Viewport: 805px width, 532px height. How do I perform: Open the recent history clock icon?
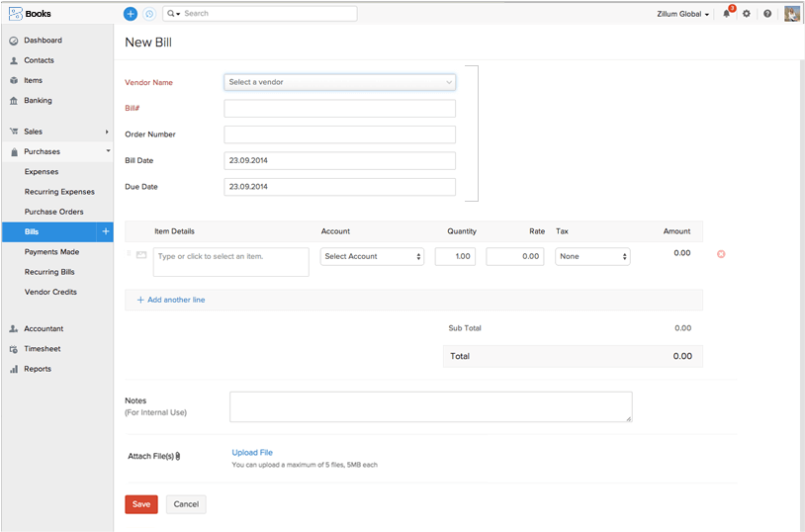click(x=149, y=14)
